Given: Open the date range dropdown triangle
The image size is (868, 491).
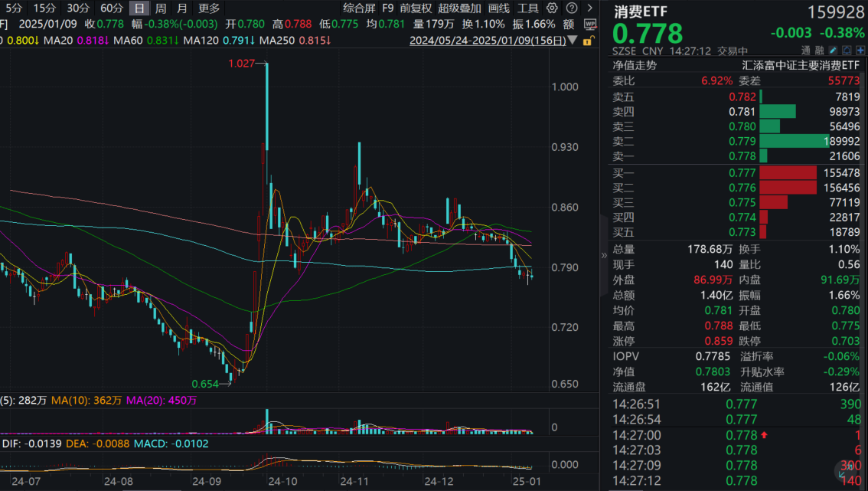Looking at the screenshot, I should tap(573, 41).
